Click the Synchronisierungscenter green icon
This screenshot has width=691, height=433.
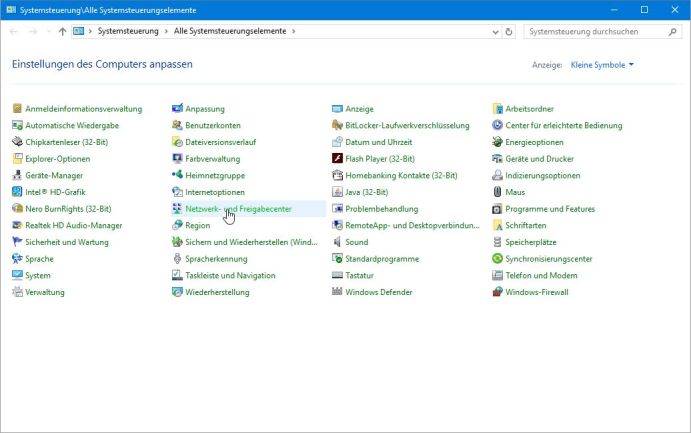(497, 259)
